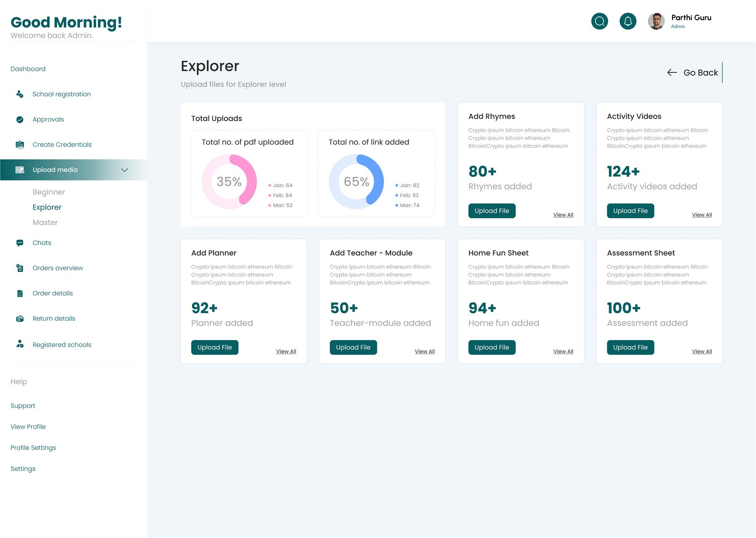The height and width of the screenshot is (538, 756).
Task: Click Upload File in Add Rhymes card
Action: [x=492, y=211]
